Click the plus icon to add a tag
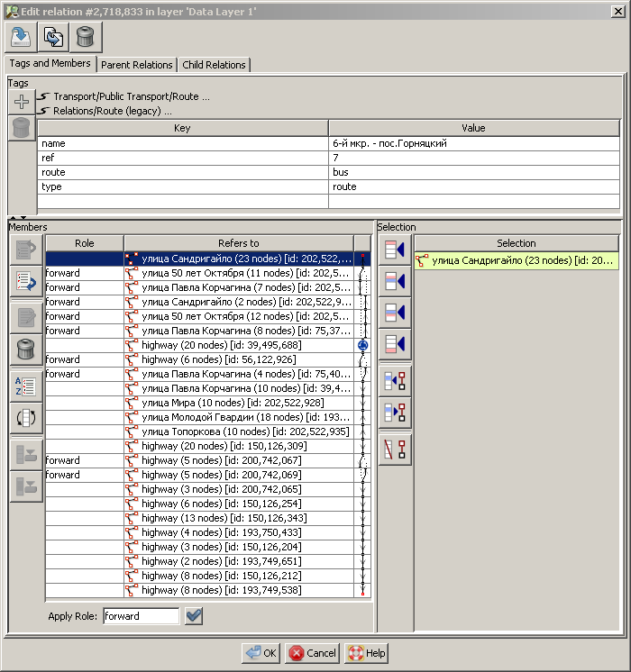 point(22,101)
